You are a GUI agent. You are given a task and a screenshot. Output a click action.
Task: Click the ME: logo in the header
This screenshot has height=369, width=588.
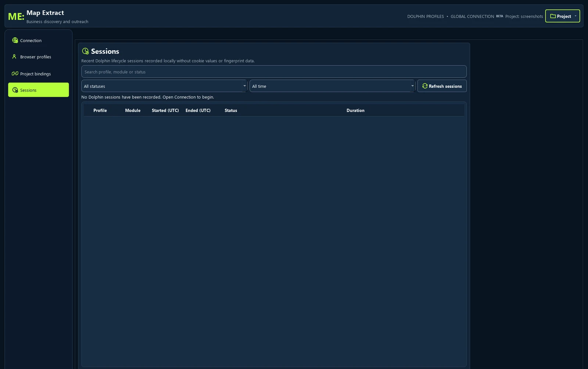(16, 16)
